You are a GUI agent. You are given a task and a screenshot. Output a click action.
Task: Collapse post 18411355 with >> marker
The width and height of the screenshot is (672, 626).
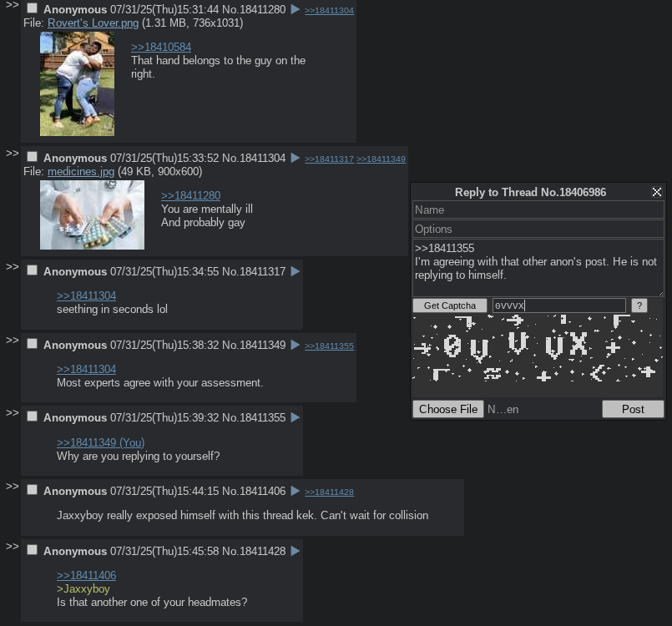pos(13,413)
